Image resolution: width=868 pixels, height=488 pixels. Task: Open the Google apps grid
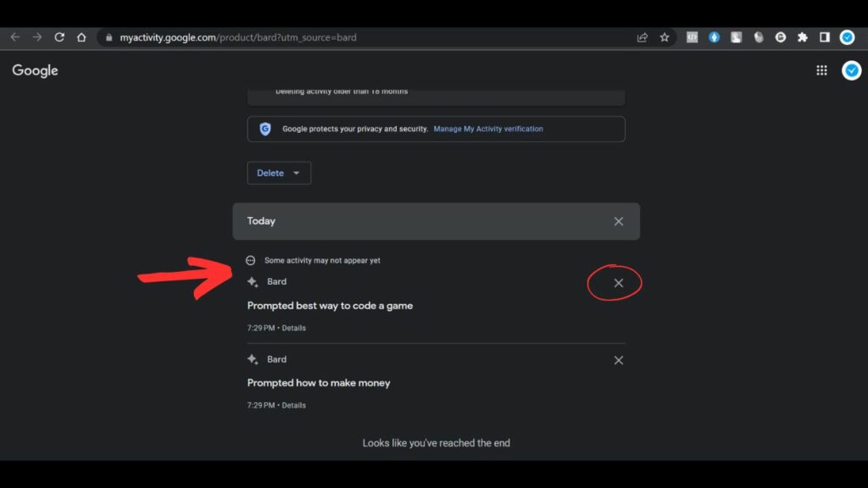821,70
